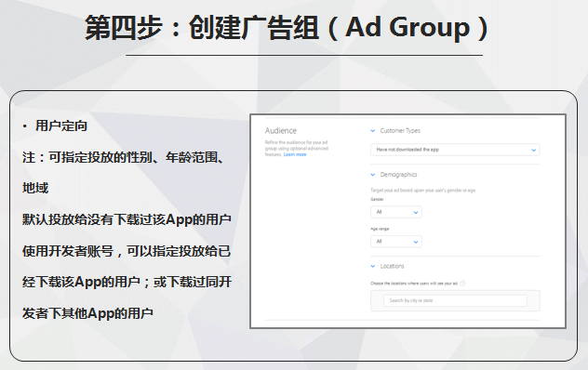Viewport: 588px width, 370px height.
Task: Open the 'Have not downloaded the app' dropdown
Action: pos(455,150)
